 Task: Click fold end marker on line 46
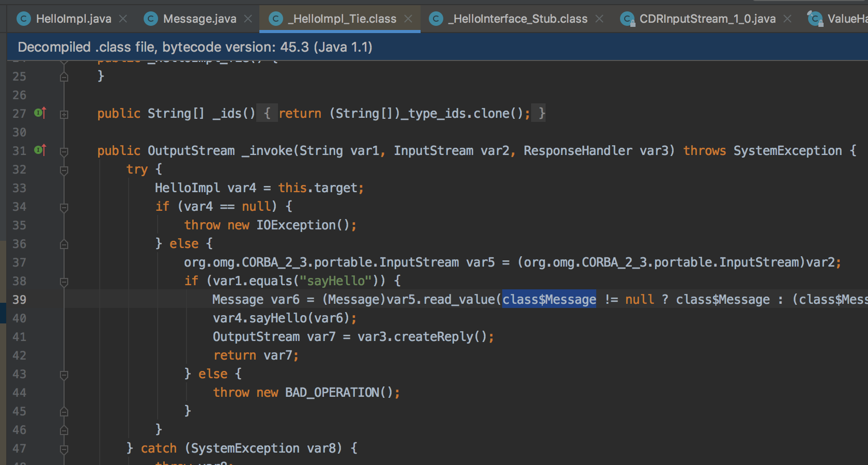pos(64,430)
